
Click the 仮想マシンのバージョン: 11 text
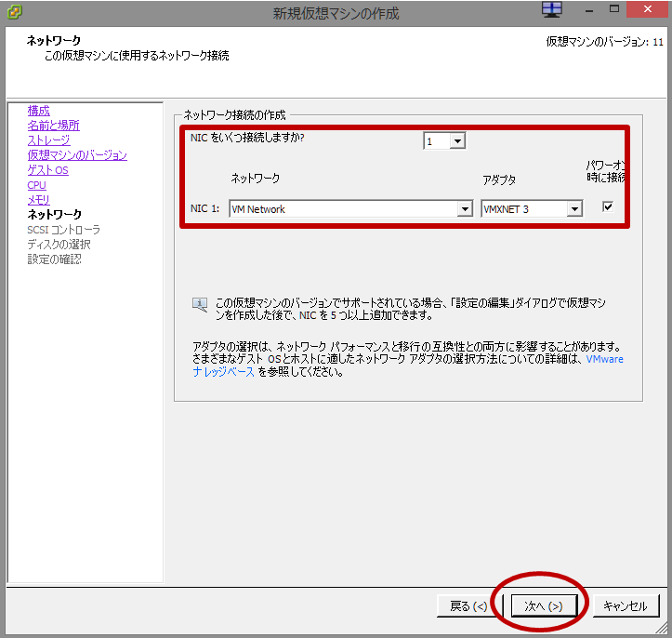[604, 42]
